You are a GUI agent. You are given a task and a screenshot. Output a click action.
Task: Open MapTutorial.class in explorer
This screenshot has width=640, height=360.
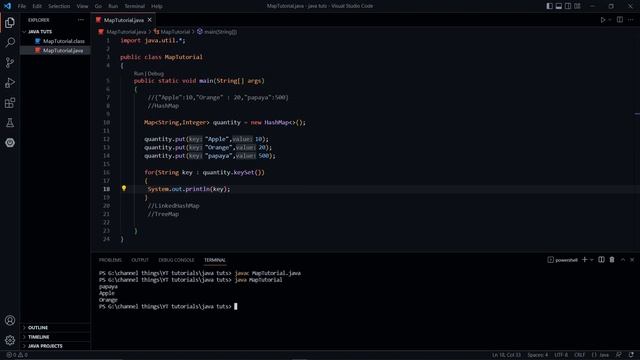coord(55,41)
